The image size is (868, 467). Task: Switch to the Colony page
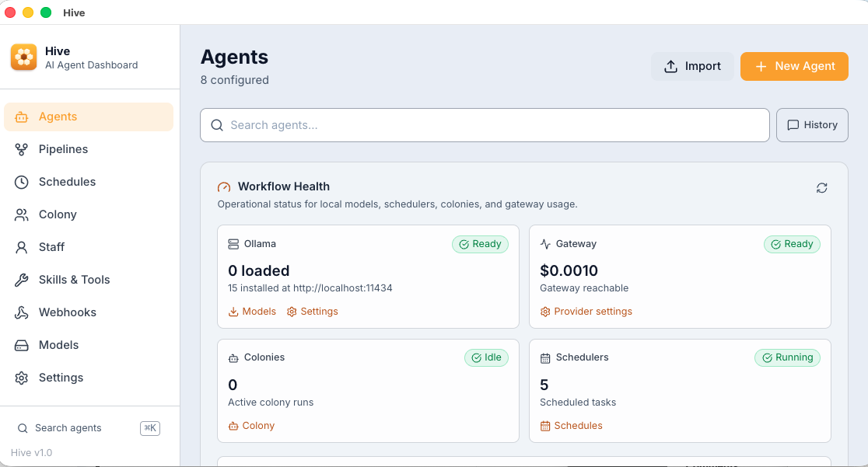(x=89, y=214)
